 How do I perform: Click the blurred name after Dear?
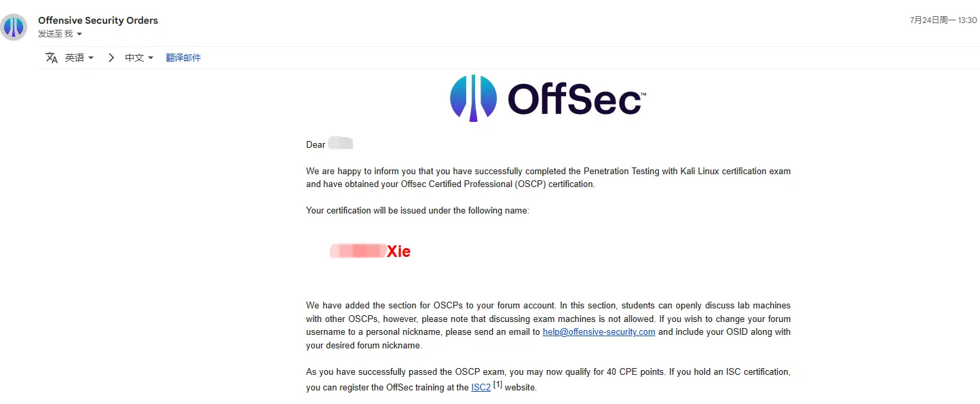point(340,144)
